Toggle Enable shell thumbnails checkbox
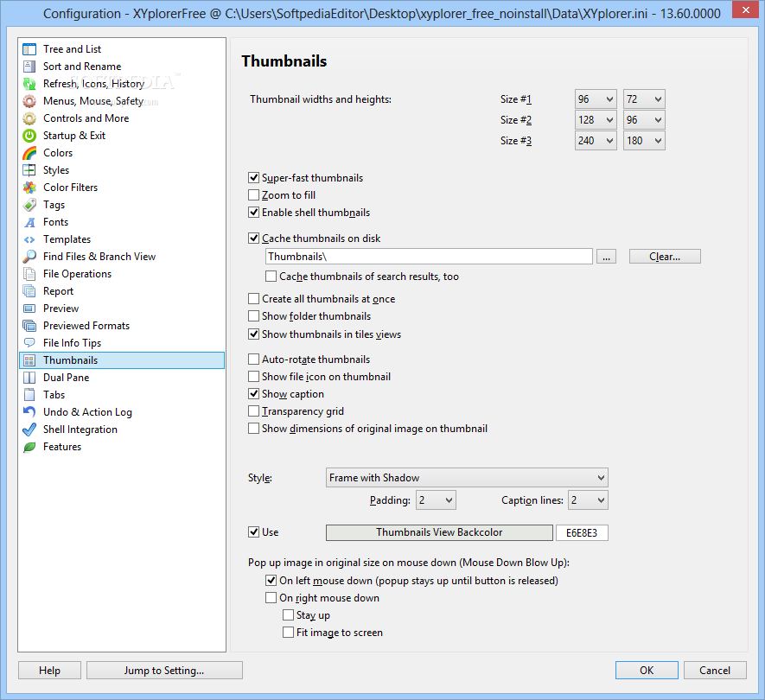The image size is (765, 700). tap(253, 213)
